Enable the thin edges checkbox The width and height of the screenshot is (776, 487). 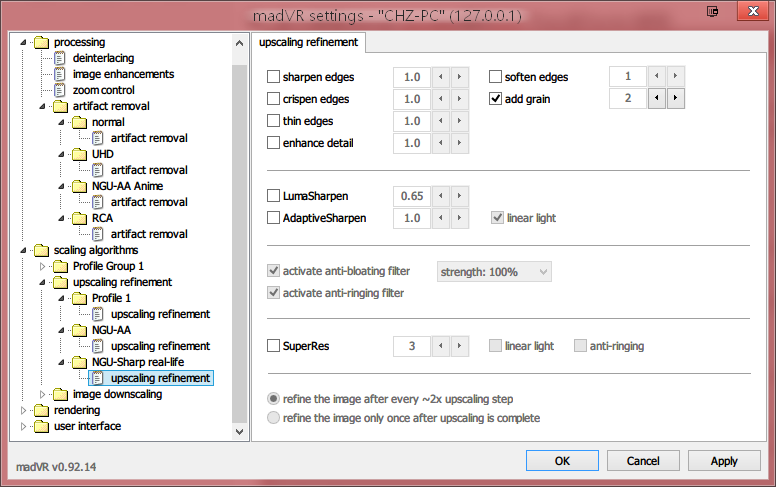(273, 121)
